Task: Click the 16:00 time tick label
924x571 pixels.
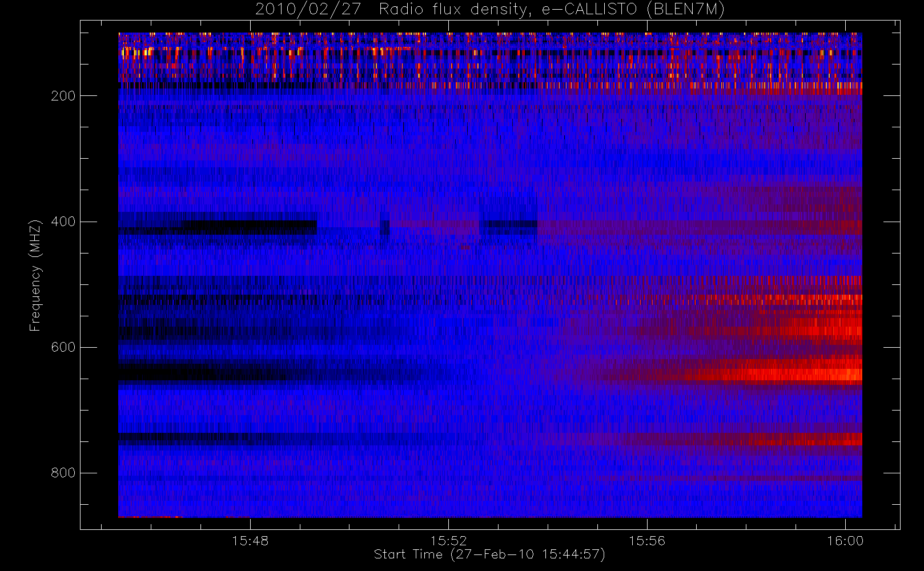Action: click(845, 541)
